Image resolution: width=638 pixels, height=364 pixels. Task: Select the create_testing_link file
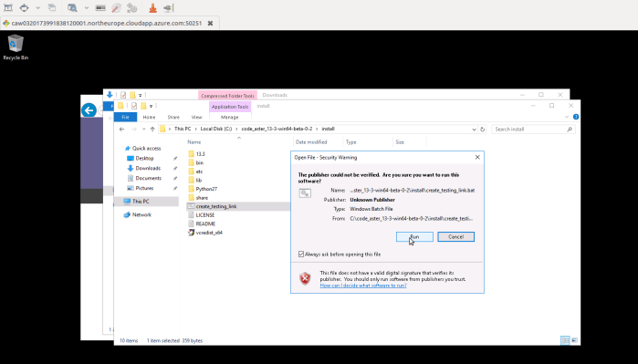pyautogui.click(x=216, y=206)
